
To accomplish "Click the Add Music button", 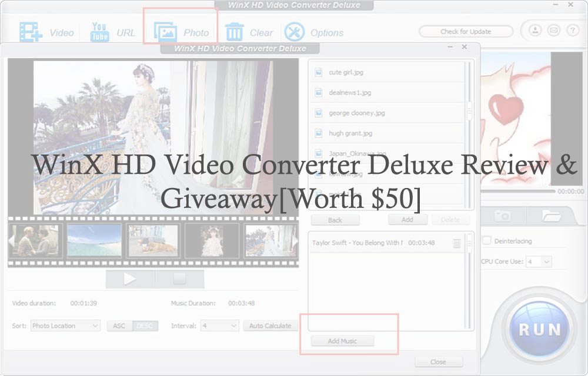I will pos(342,341).
